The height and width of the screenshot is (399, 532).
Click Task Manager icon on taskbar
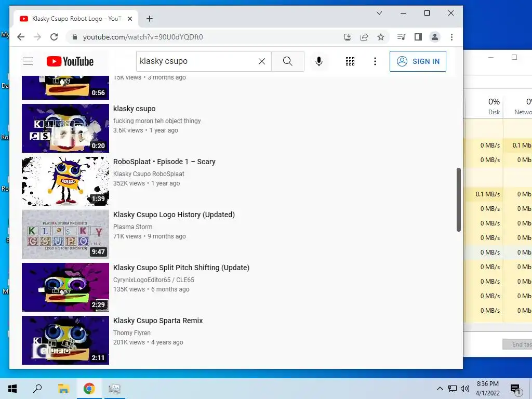coord(115,389)
